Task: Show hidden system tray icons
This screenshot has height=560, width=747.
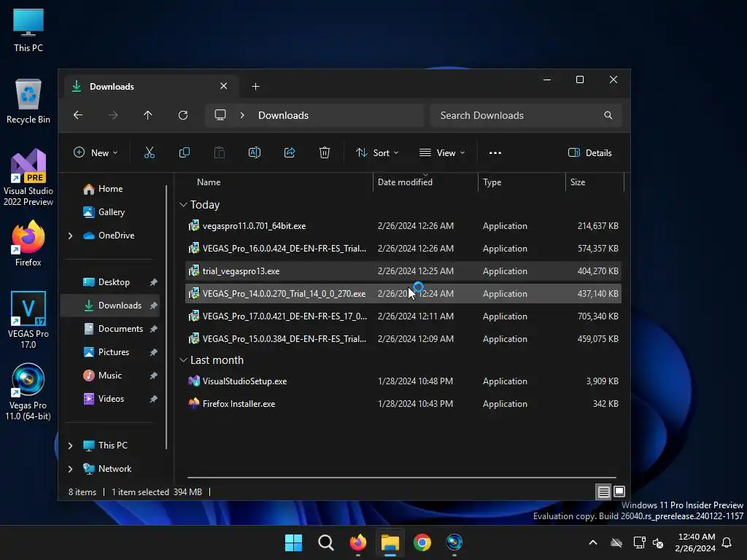Action: (x=593, y=542)
